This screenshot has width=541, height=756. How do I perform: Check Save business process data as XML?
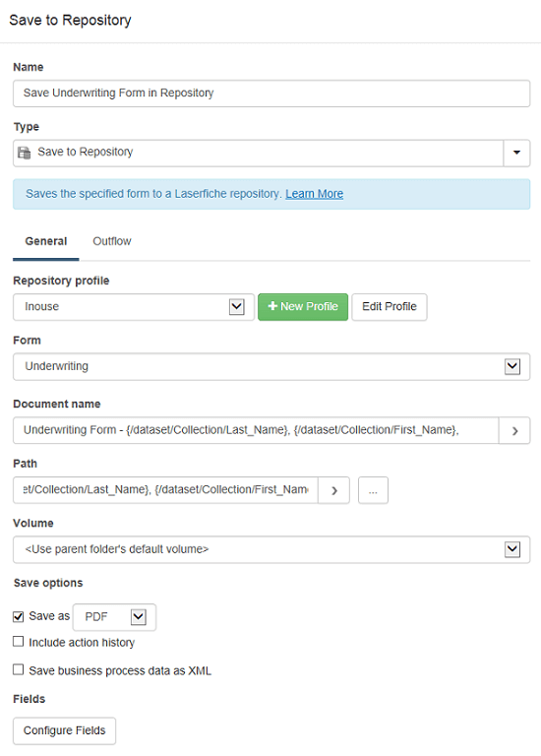pyautogui.click(x=19, y=669)
